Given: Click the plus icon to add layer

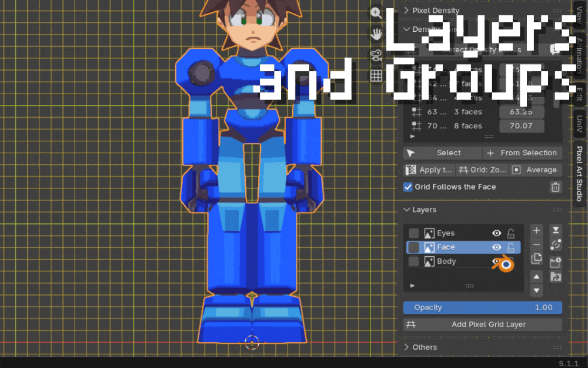Looking at the screenshot, I should pyautogui.click(x=537, y=231).
